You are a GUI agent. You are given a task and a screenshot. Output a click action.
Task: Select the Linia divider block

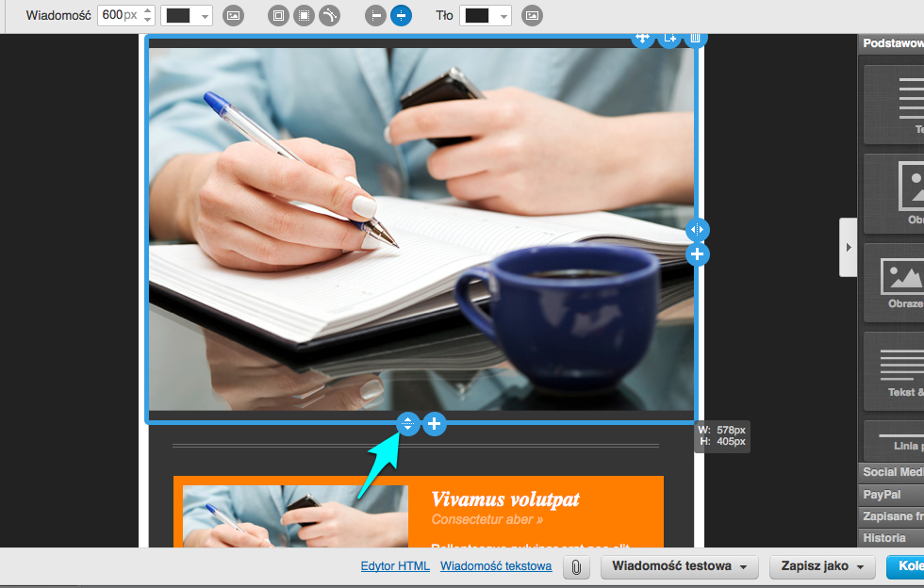[894, 441]
